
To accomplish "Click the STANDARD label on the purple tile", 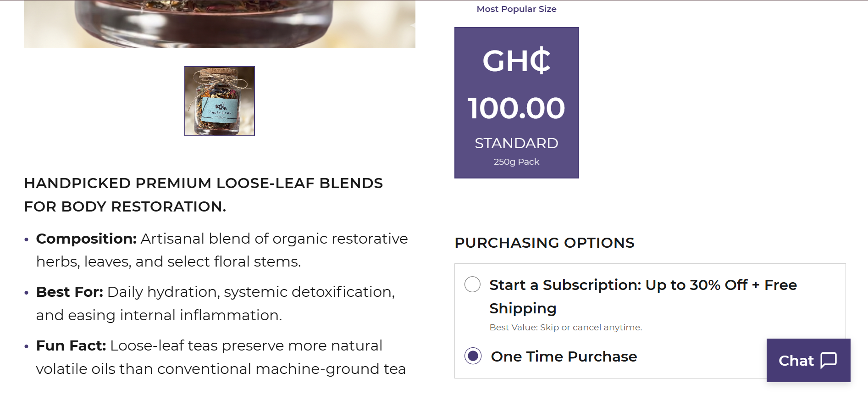I will pos(517,143).
